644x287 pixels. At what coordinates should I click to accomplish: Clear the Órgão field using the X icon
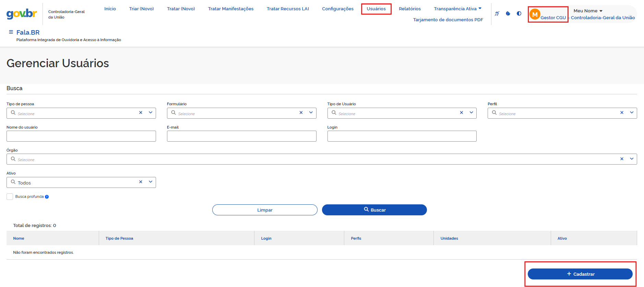pos(622,159)
